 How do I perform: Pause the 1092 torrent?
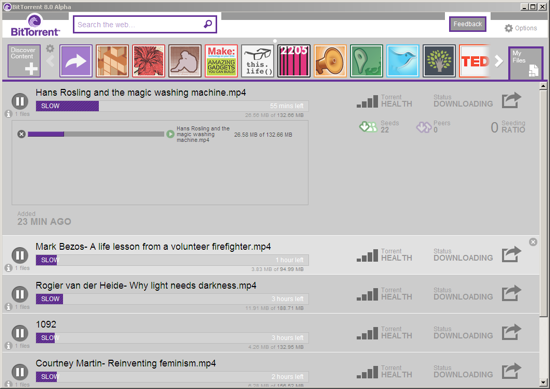[x=20, y=333]
